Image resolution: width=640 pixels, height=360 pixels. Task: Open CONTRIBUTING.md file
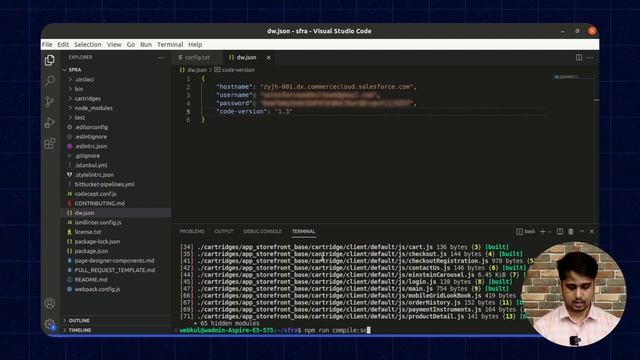(x=116, y=203)
